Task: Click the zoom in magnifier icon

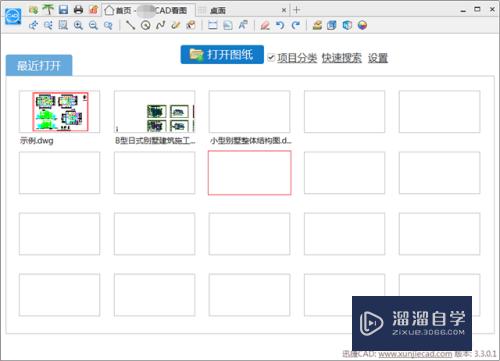Action: (x=78, y=25)
